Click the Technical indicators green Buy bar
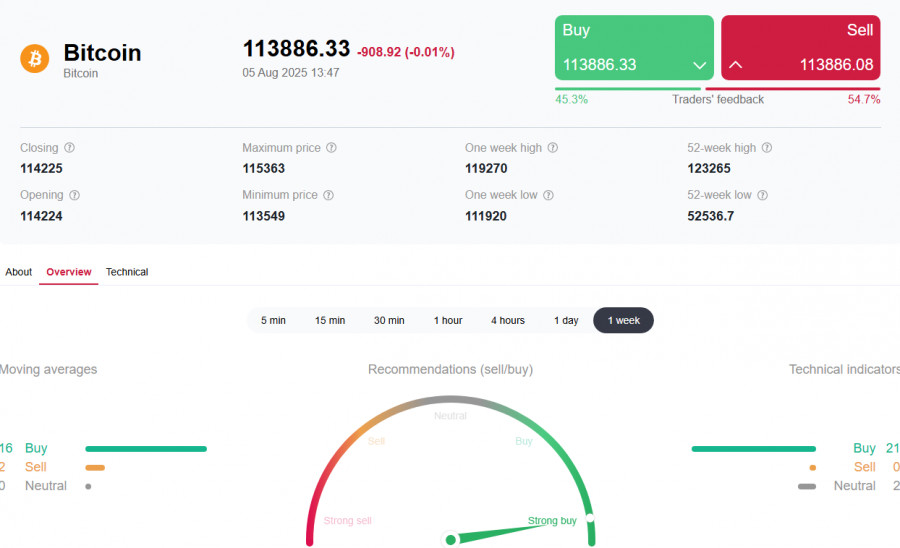900x548 pixels. 754,449
